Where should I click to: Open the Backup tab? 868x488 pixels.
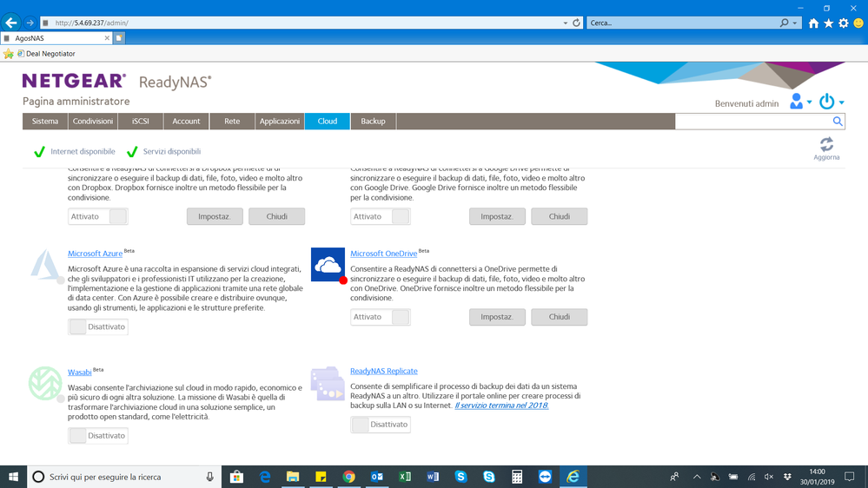pos(373,122)
